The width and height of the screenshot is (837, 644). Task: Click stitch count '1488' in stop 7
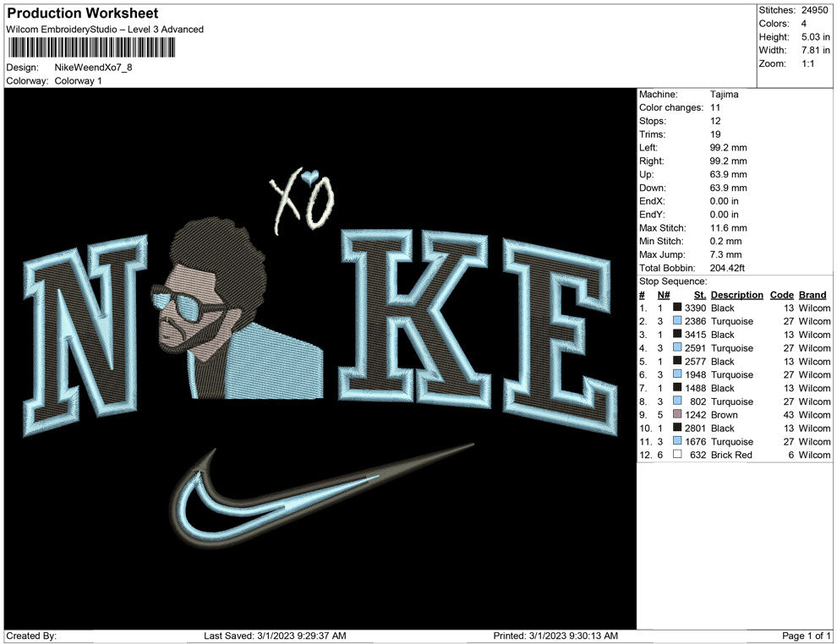pyautogui.click(x=695, y=388)
